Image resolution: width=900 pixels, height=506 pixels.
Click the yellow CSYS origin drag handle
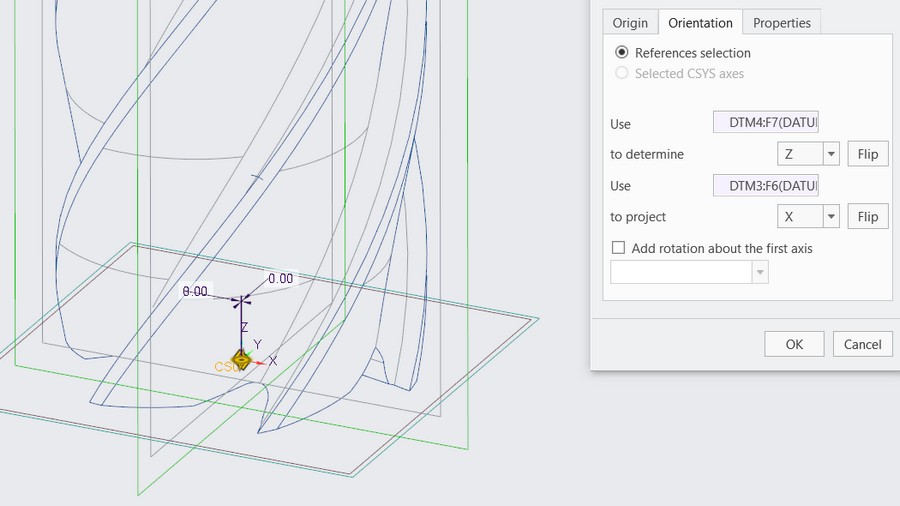[x=242, y=361]
